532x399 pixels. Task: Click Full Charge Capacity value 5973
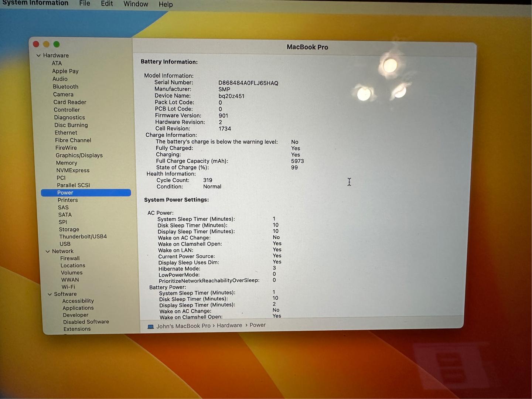click(x=297, y=161)
